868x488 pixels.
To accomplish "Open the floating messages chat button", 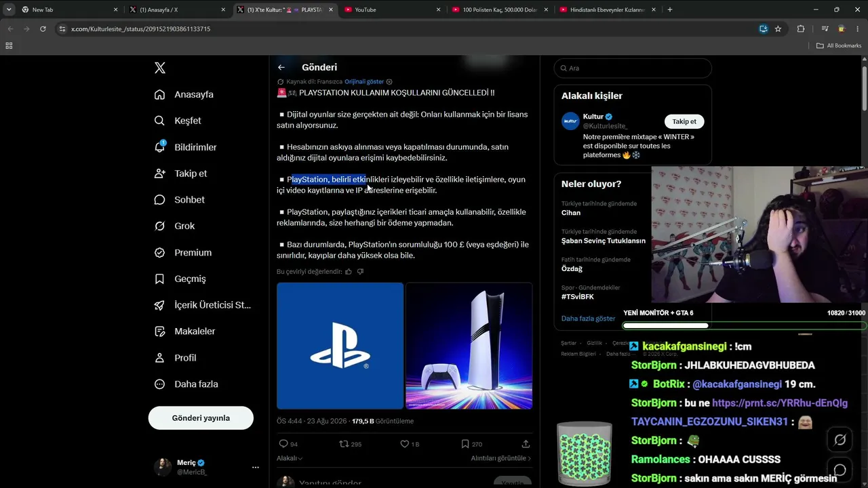I will (840, 470).
